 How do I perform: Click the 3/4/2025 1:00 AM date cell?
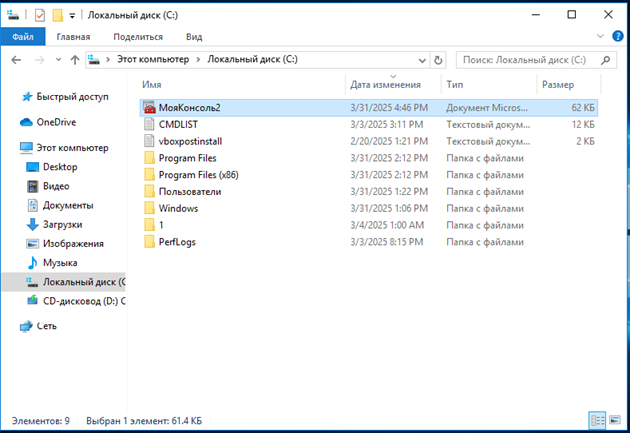(387, 225)
